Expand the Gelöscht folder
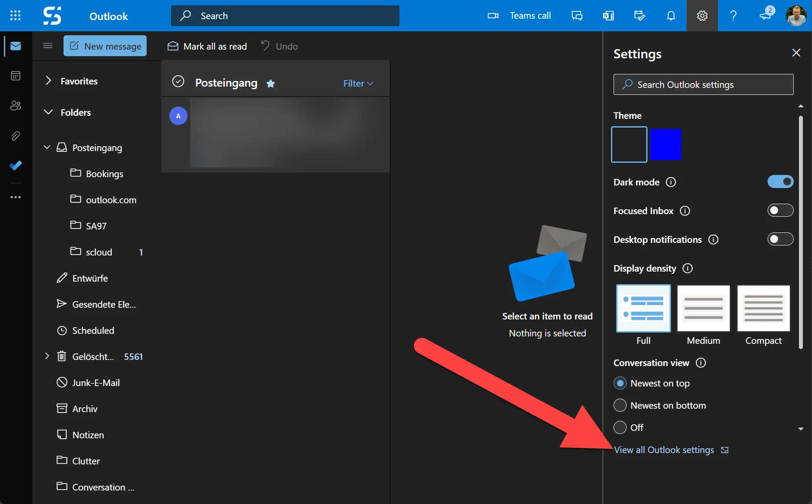This screenshot has height=504, width=812. tap(47, 356)
